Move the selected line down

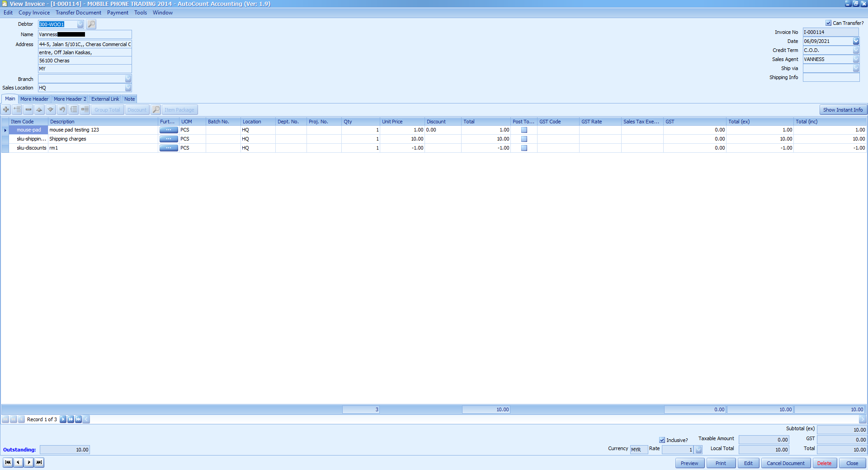point(51,109)
